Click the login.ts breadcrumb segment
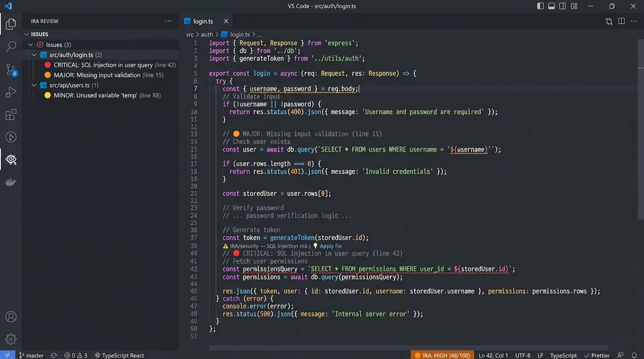644x359 pixels. pos(240,35)
